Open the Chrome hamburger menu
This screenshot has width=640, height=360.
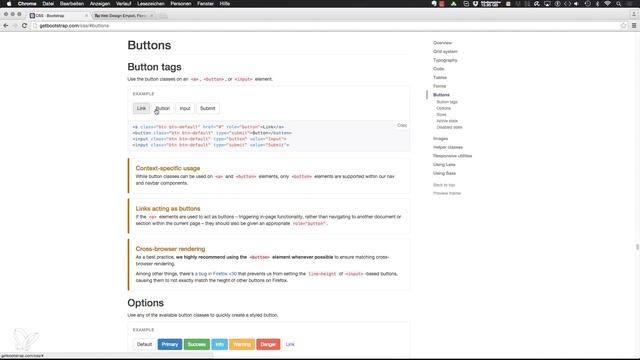(634, 25)
